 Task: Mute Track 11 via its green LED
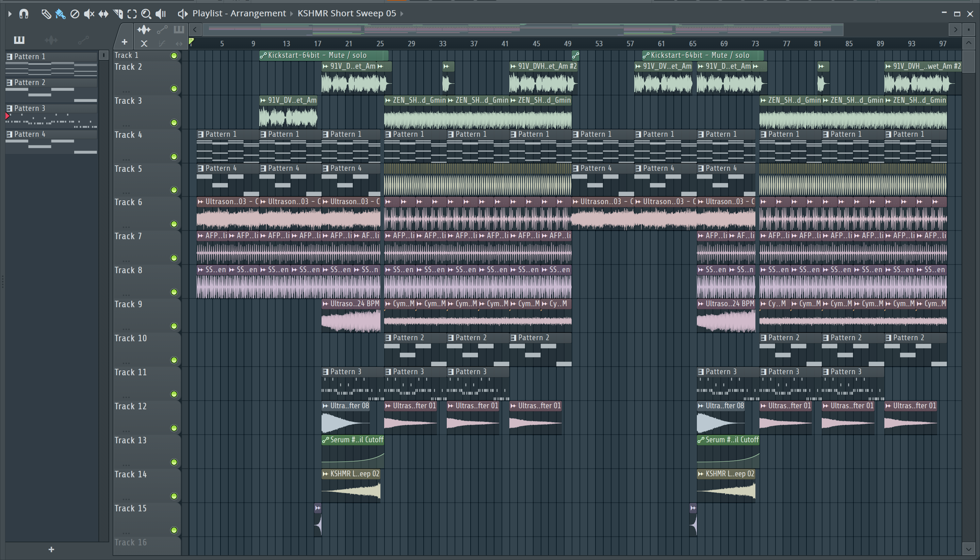(x=174, y=394)
